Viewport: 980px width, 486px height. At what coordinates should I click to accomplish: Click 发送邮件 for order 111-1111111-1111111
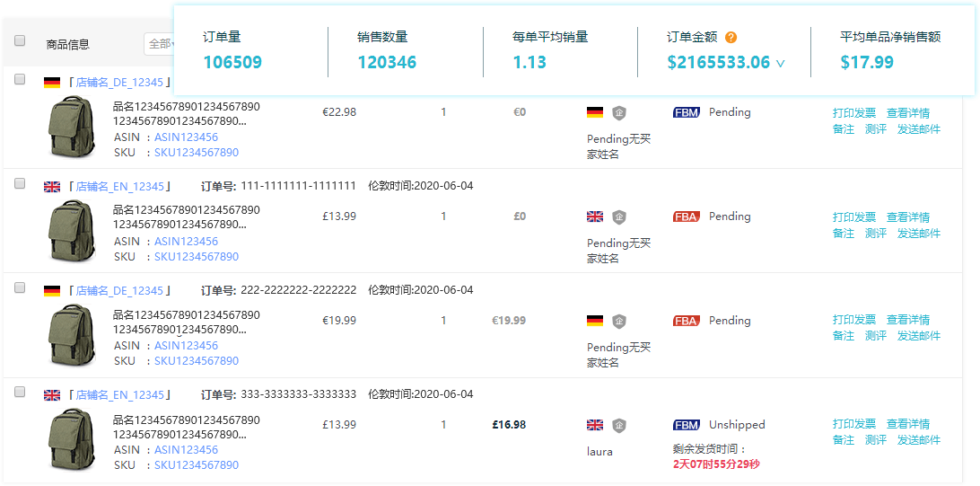click(918, 234)
